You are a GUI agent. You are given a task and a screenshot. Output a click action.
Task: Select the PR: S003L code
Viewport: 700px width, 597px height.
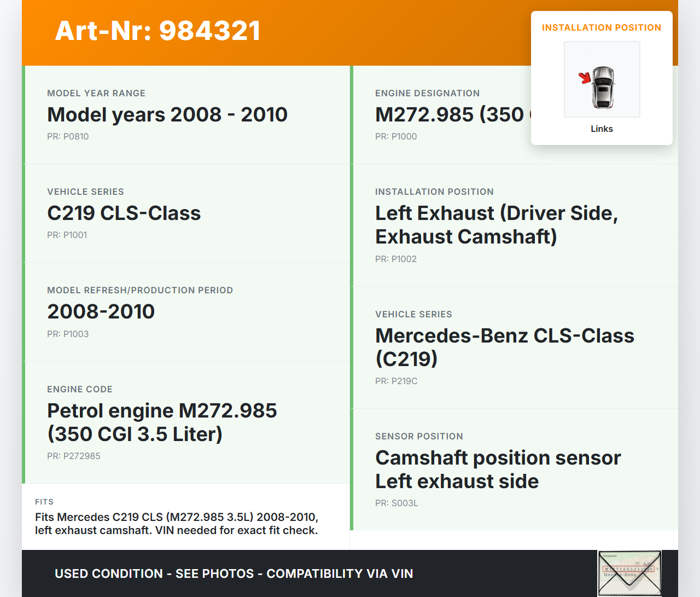396,503
